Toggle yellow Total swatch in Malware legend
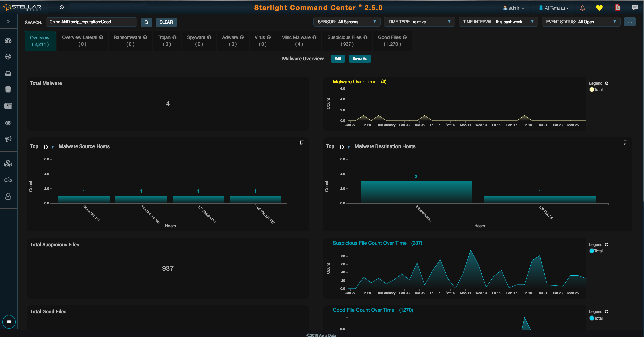 coord(592,90)
